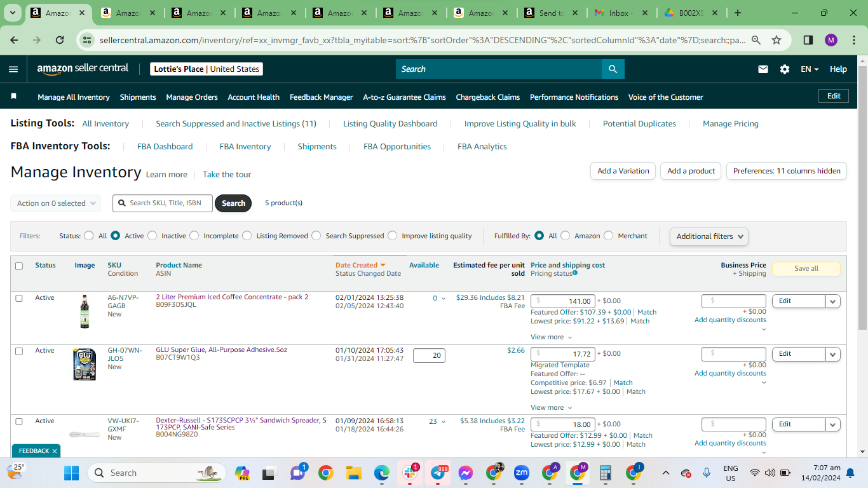Open the Seller Central settings gear

point(785,69)
